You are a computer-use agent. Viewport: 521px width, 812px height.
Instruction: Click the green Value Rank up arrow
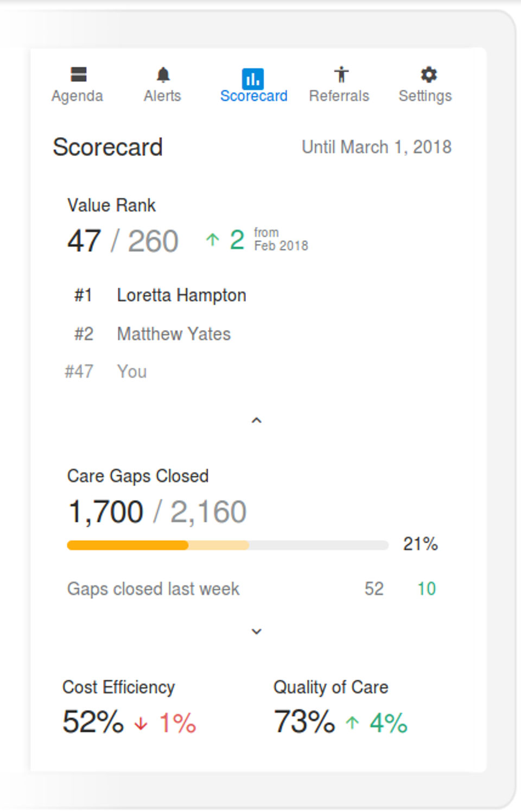coord(212,240)
